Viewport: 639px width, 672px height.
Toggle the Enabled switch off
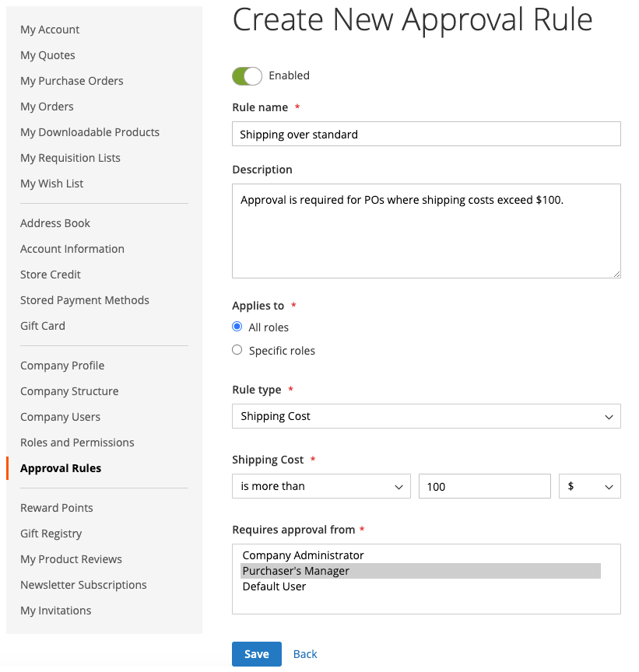coord(247,76)
